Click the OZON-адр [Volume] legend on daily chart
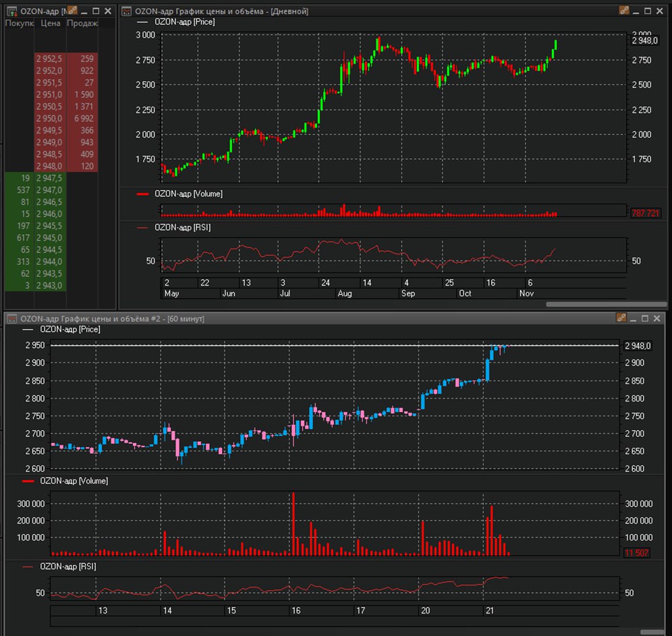 tap(188, 194)
